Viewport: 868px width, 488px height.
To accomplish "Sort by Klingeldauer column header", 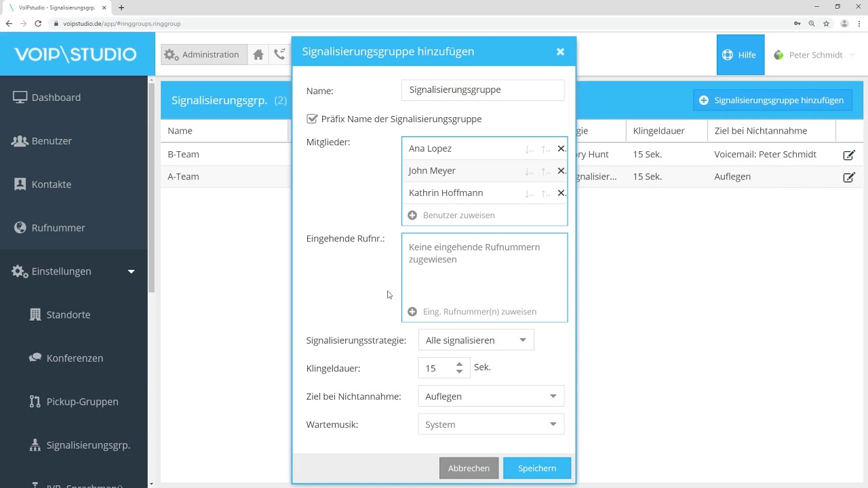I will (667, 131).
